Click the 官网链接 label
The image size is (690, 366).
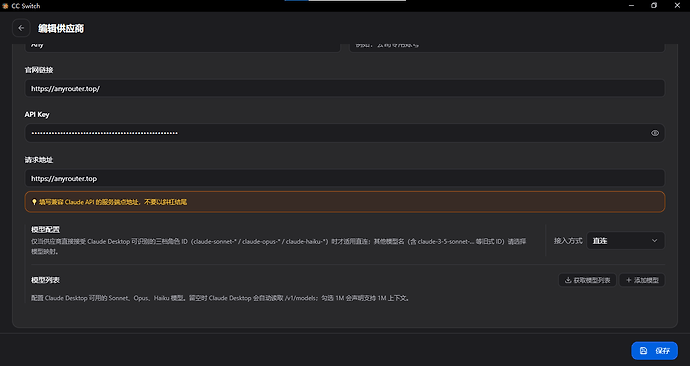pos(39,70)
